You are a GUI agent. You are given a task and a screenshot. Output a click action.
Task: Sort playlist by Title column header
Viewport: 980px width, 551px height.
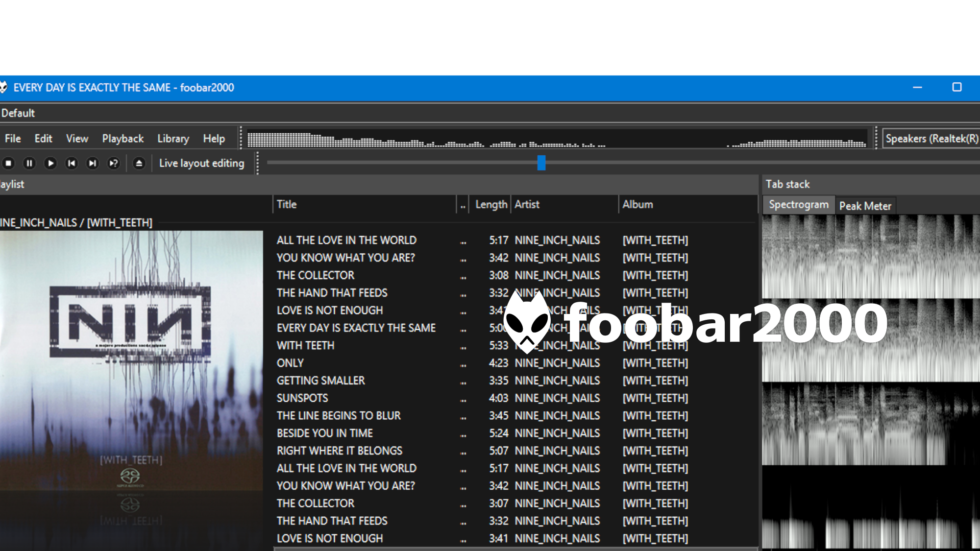pyautogui.click(x=364, y=204)
